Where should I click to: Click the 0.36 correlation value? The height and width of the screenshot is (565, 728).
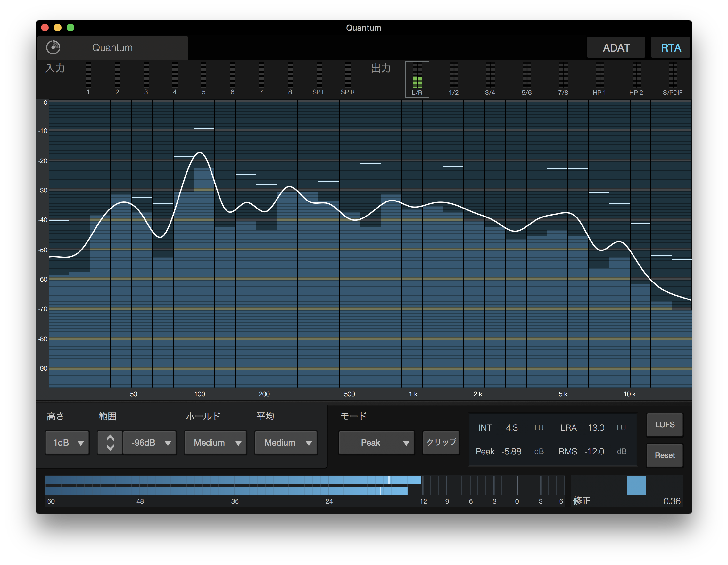pos(672,501)
